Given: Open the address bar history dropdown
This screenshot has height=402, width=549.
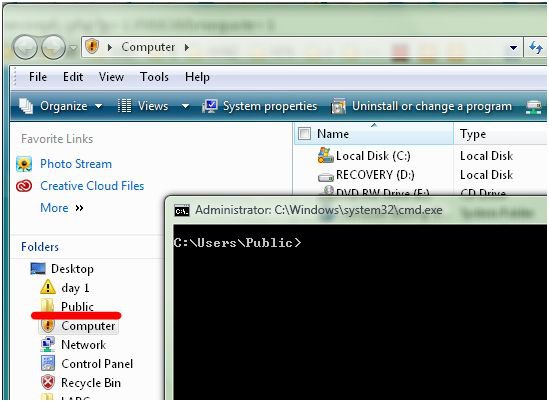Looking at the screenshot, I should [514, 48].
